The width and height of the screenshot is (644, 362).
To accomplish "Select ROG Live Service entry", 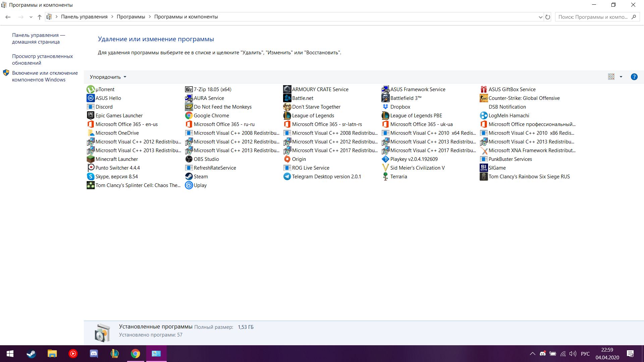I will click(x=307, y=168).
